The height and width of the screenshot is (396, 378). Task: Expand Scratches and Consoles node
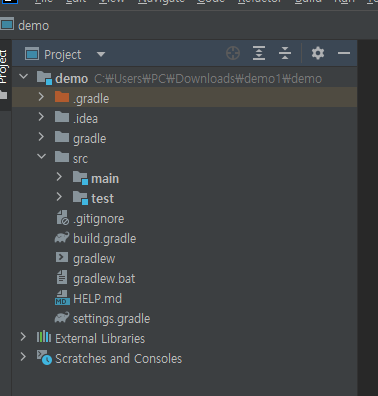(23, 357)
